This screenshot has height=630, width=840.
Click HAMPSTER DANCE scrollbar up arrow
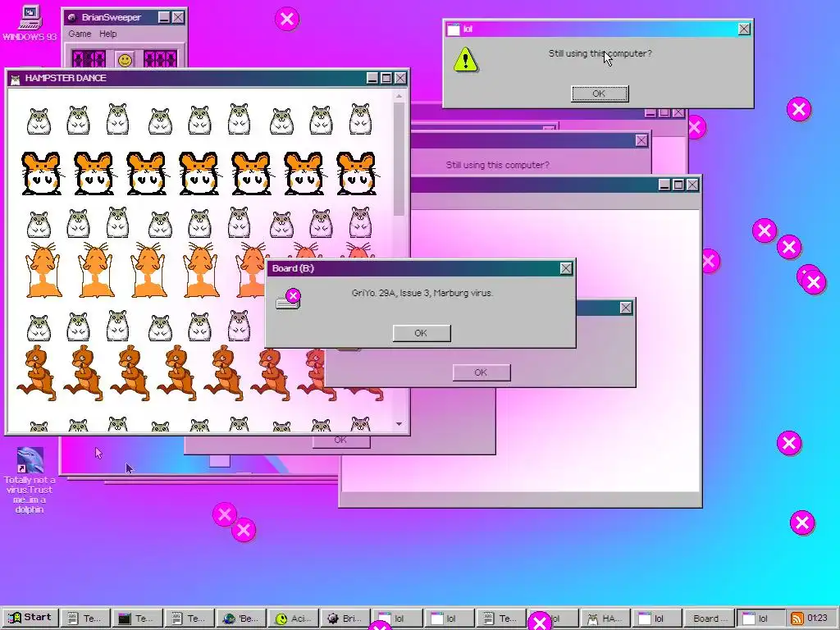(399, 96)
